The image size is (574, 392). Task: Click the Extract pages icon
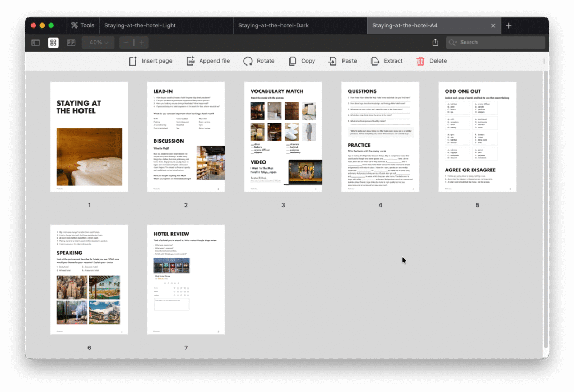pos(375,61)
